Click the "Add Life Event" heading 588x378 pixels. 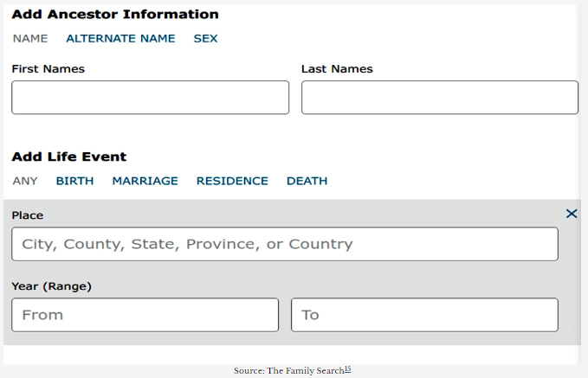point(69,157)
